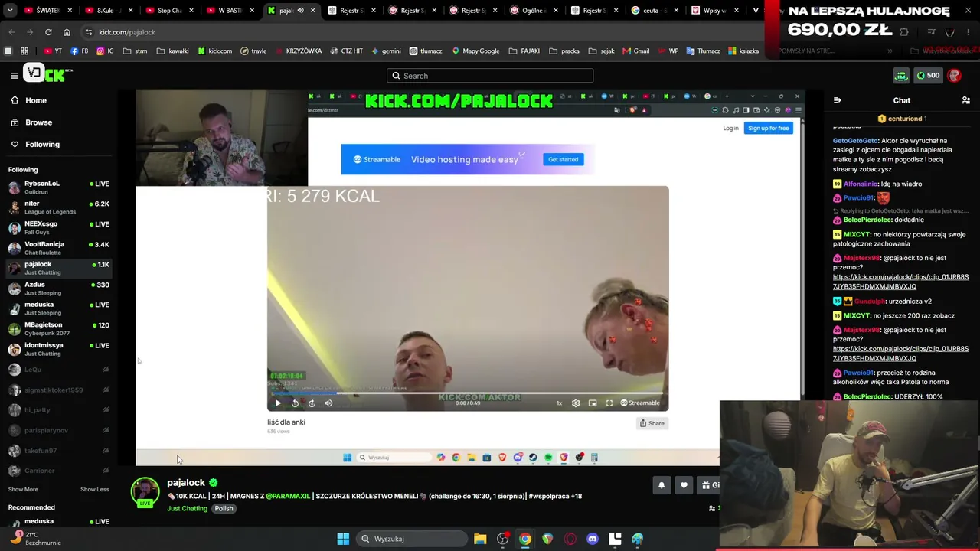Expand following list with Show More
This screenshot has width=980, height=551.
click(x=23, y=489)
